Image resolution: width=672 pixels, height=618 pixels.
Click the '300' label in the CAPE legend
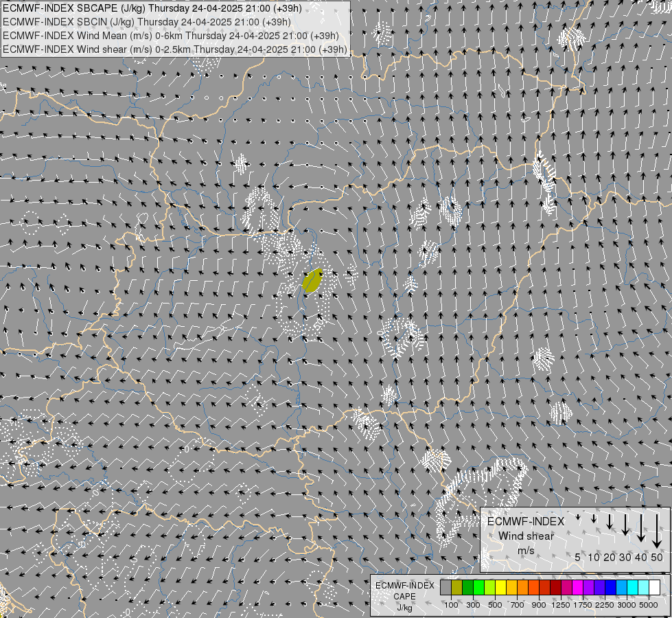(473, 605)
